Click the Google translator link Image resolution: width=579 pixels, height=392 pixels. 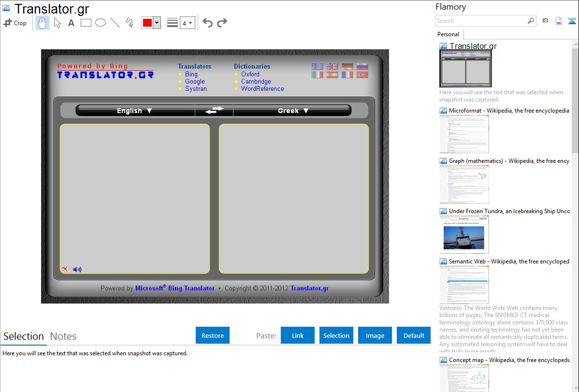click(195, 81)
